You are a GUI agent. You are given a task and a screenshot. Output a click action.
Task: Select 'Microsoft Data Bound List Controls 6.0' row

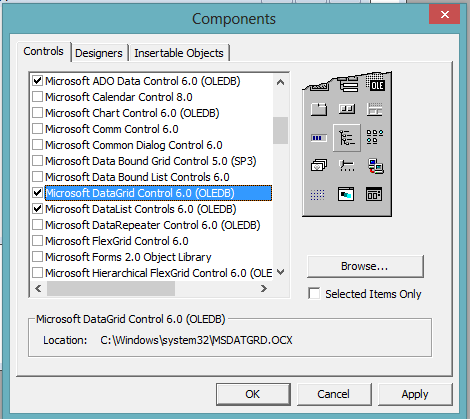[x=137, y=177]
